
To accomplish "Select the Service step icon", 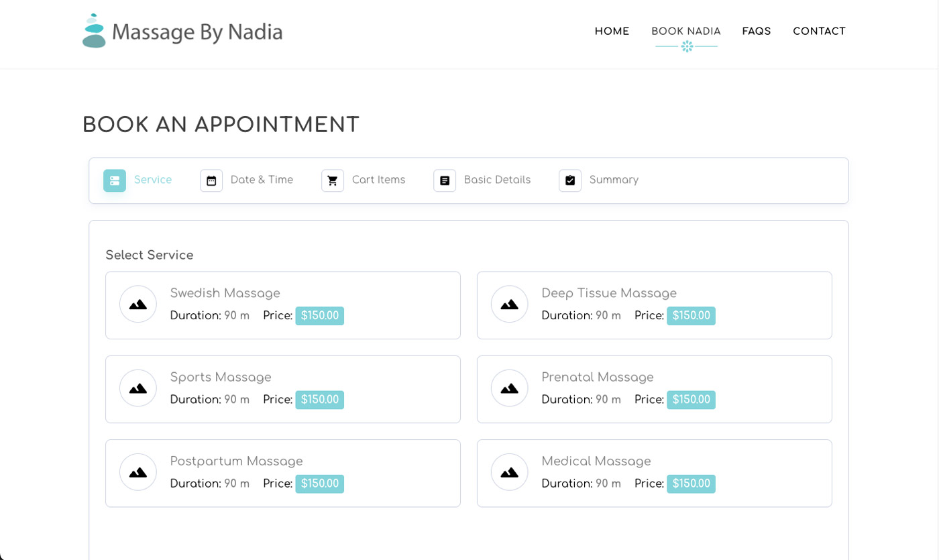I will [x=114, y=180].
